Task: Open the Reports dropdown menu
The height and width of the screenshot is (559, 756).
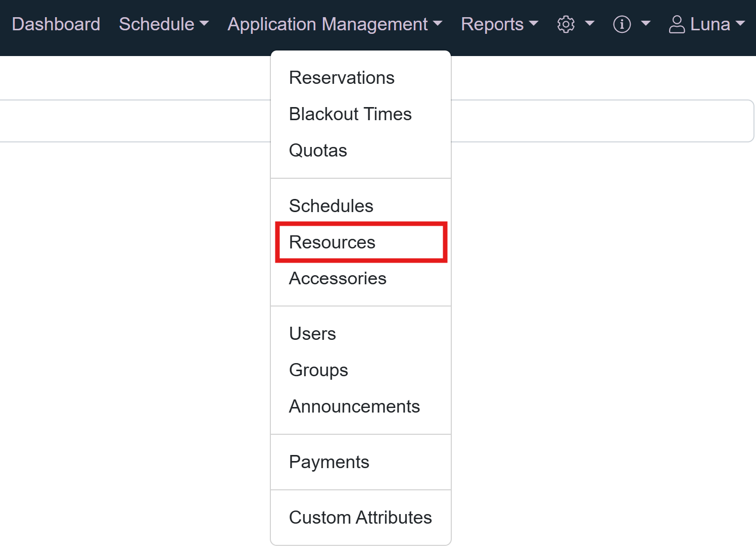Action: pos(499,24)
